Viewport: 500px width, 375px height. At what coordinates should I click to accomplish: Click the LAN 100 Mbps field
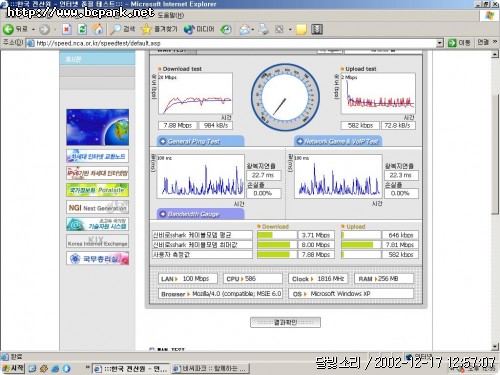click(x=188, y=279)
